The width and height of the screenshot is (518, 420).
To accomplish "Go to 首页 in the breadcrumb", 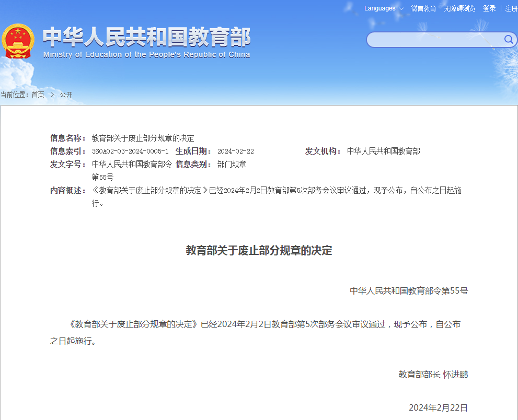I will click(38, 95).
